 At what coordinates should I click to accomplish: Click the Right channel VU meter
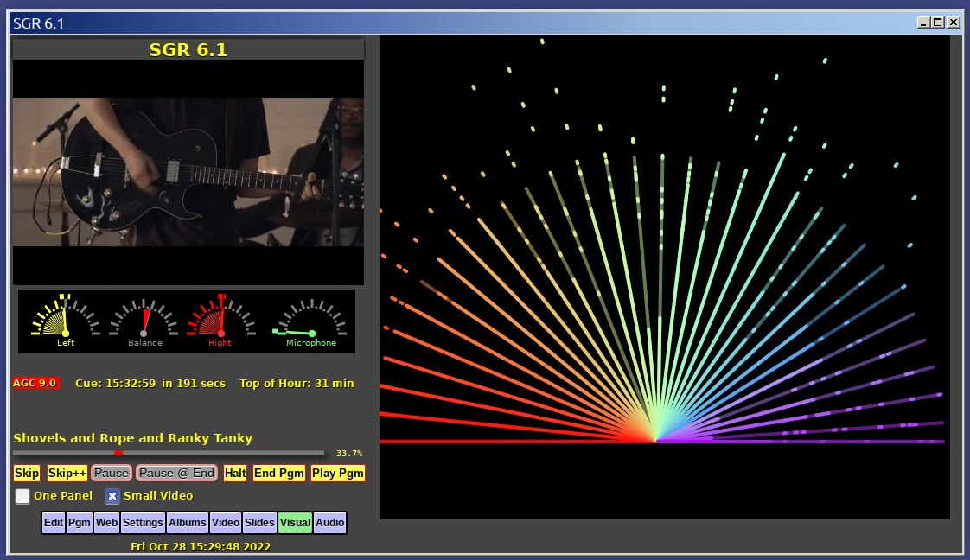pos(220,320)
